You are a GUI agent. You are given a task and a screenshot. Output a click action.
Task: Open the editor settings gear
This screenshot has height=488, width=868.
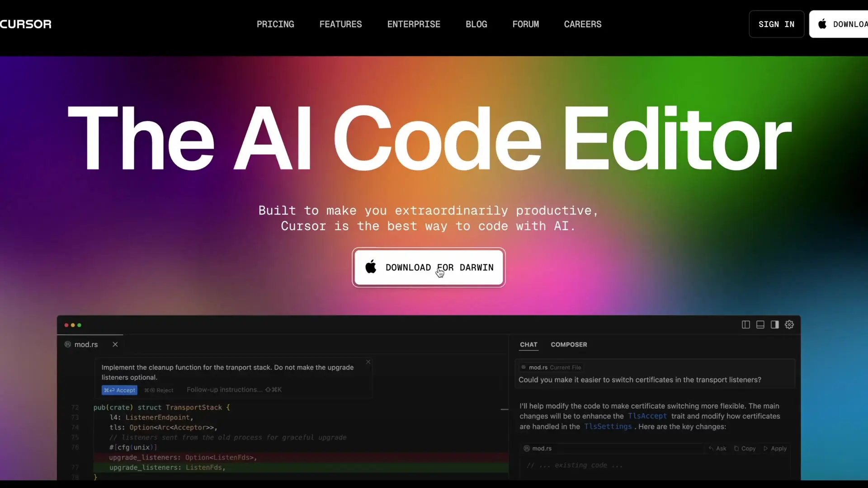[789, 324]
